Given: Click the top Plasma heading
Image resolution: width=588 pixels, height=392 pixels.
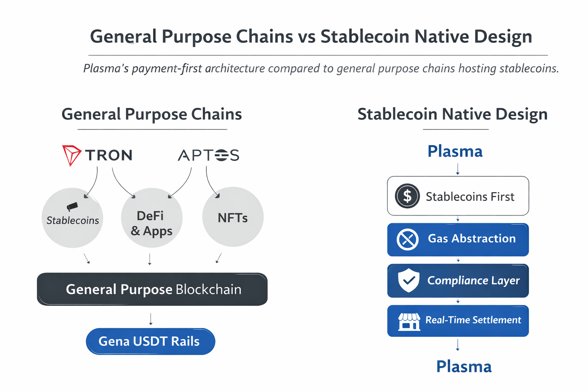Looking at the screenshot, I should point(455,151).
